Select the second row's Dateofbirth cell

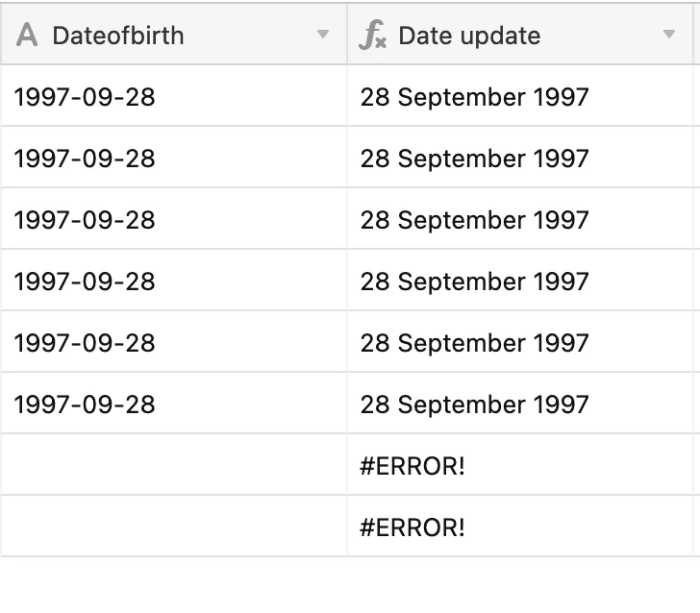[x=85, y=159]
